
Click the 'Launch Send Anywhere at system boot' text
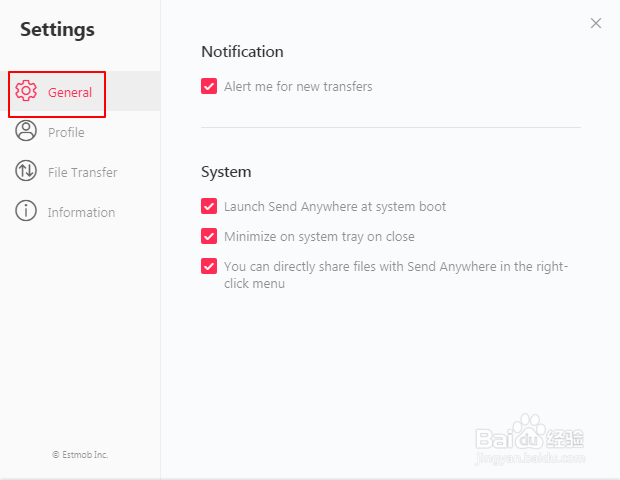[x=335, y=207]
